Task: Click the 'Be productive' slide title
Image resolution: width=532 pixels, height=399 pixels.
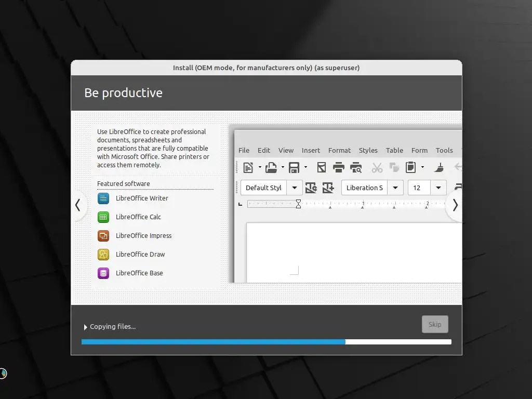Action: (123, 93)
